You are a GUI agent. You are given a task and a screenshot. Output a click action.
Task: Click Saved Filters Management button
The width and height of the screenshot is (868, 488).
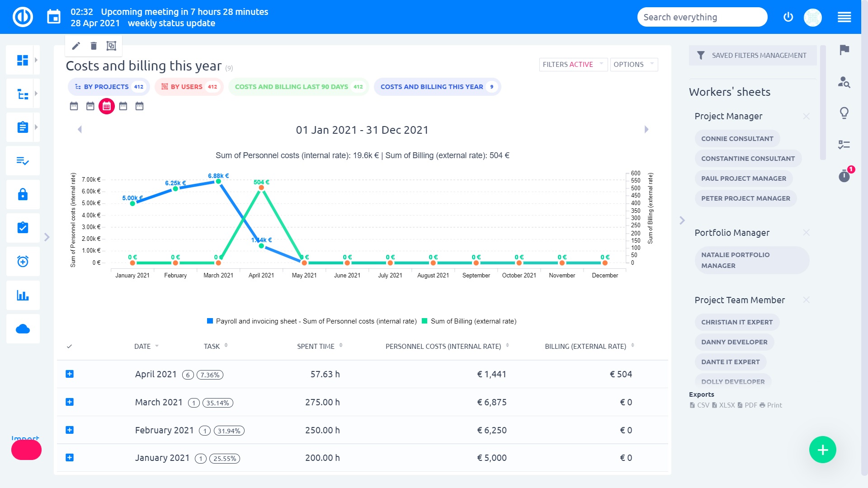coord(753,56)
